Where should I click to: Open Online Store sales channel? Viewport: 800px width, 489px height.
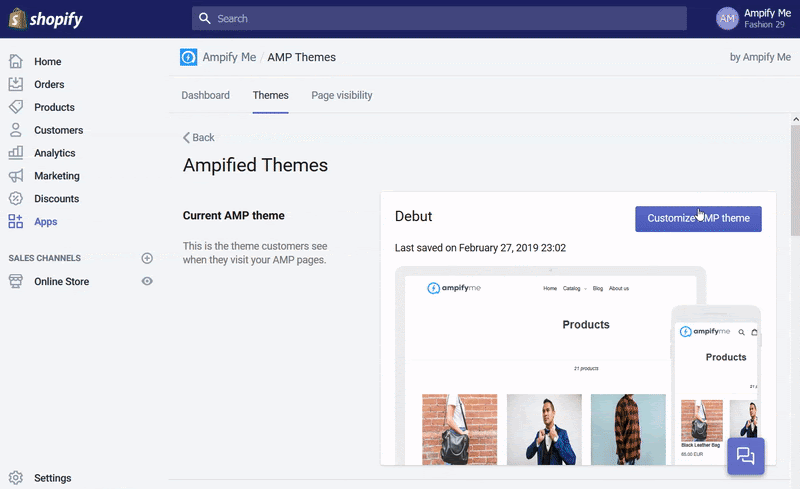(x=61, y=281)
